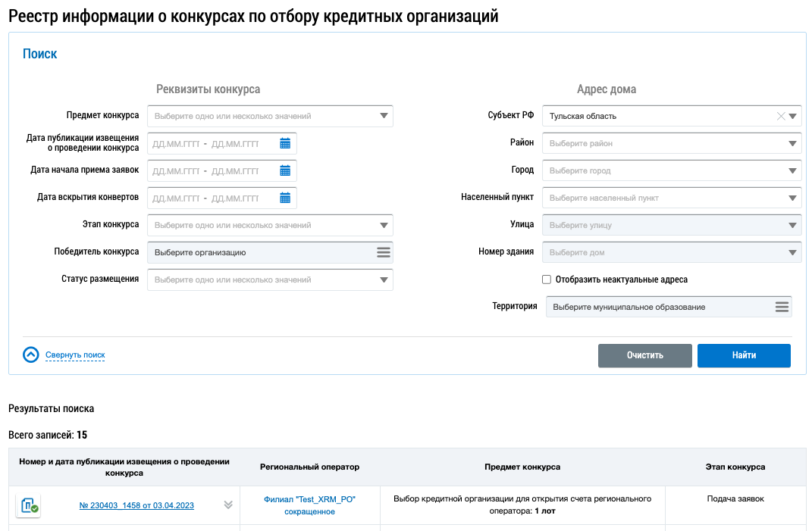Click the Очистить button

pyautogui.click(x=644, y=355)
